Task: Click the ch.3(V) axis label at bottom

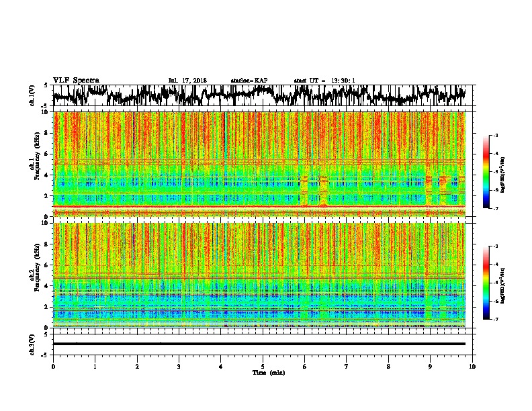Action: coord(32,345)
